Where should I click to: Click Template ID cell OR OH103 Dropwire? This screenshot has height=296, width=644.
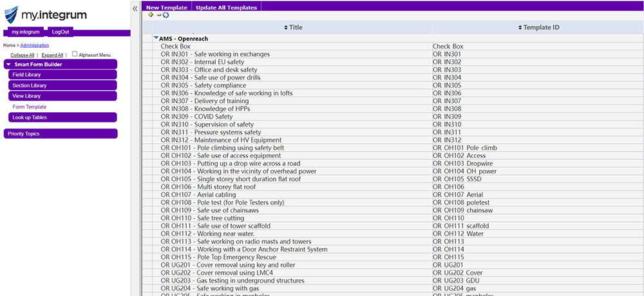[462, 164]
